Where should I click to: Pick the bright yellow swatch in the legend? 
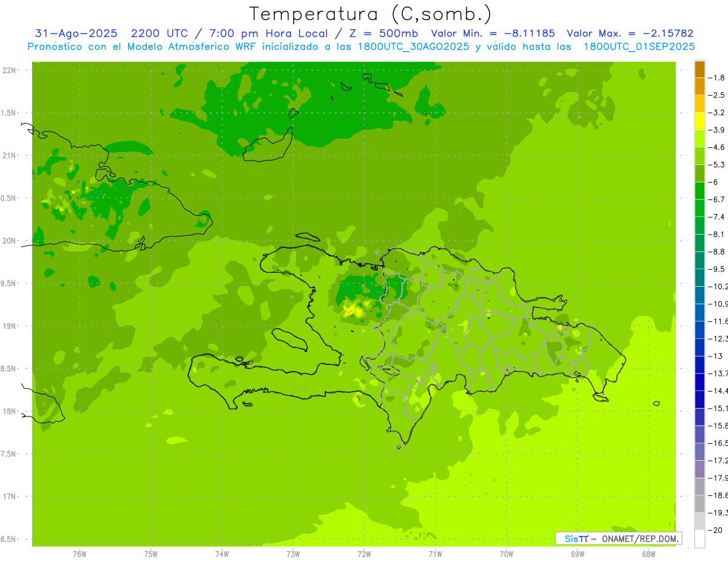coord(699,121)
